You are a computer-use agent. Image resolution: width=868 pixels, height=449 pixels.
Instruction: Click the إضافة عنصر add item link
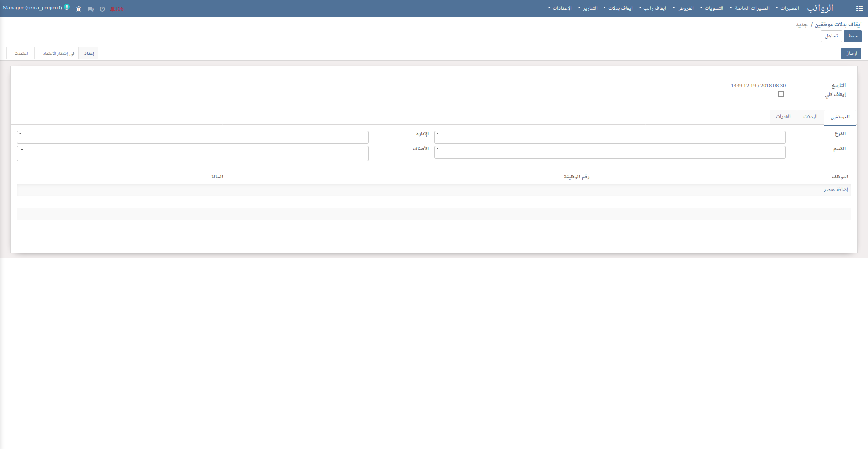pyautogui.click(x=836, y=190)
